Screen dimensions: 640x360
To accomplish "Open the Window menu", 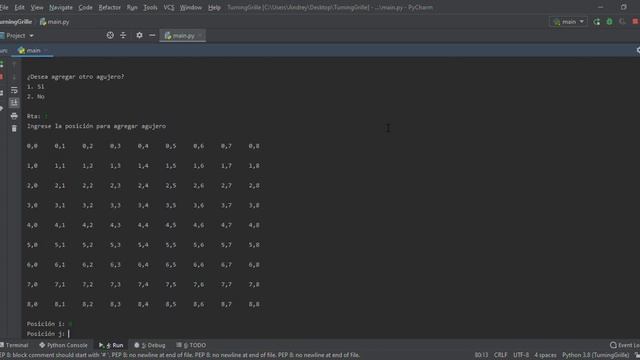I will (191, 7).
